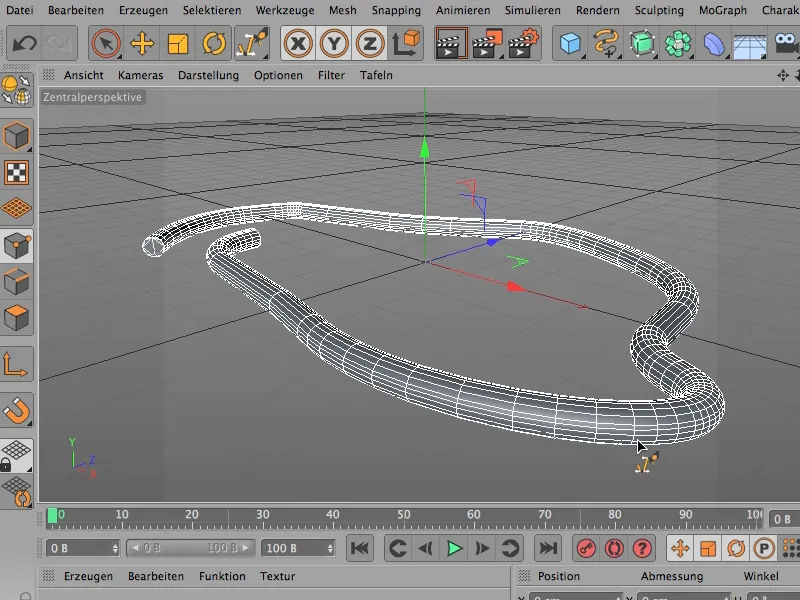Image resolution: width=800 pixels, height=600 pixels.
Task: Toggle autokeying red button
Action: point(614,548)
